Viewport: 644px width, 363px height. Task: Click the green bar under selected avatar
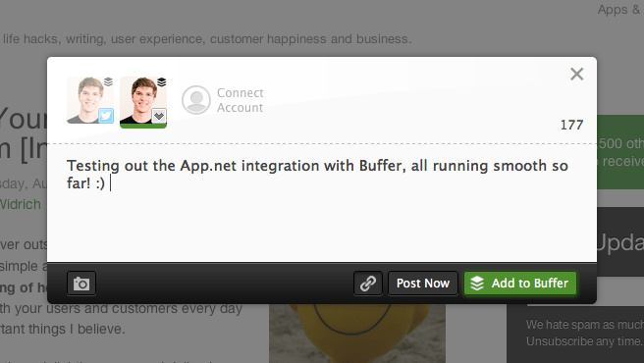pos(143,126)
